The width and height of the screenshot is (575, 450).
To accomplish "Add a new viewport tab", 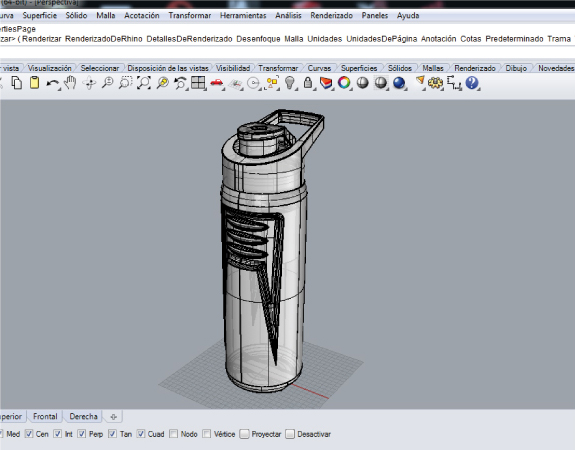I will (x=113, y=417).
